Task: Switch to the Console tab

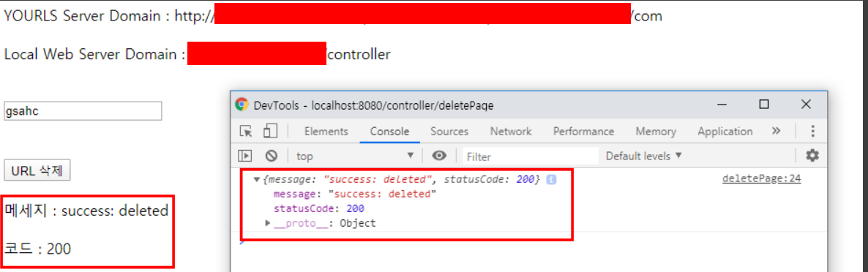Action: tap(389, 132)
